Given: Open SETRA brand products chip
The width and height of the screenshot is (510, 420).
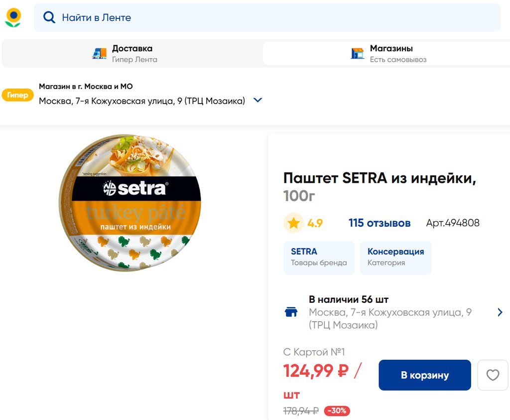Looking at the screenshot, I should (319, 257).
